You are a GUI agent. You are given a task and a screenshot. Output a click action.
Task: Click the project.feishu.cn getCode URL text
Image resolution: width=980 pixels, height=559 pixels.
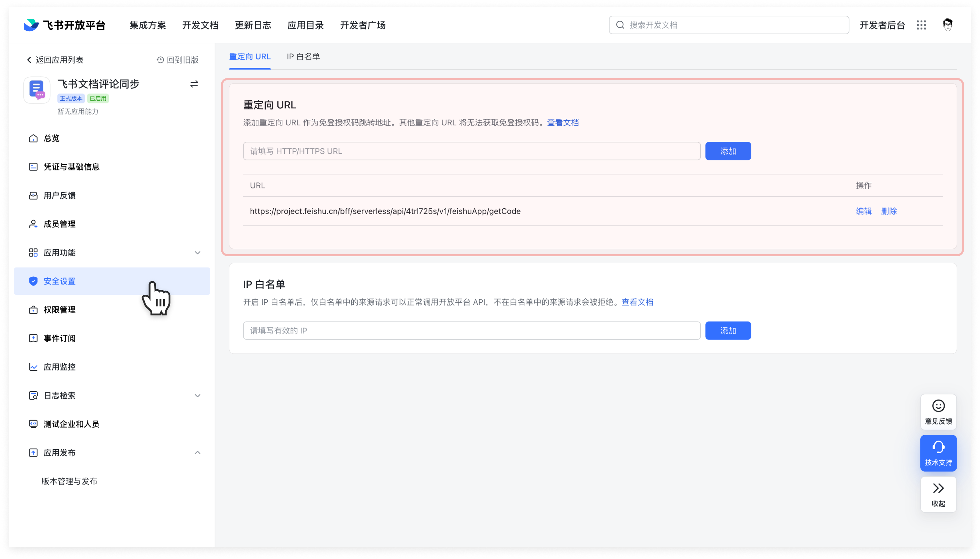coord(385,211)
